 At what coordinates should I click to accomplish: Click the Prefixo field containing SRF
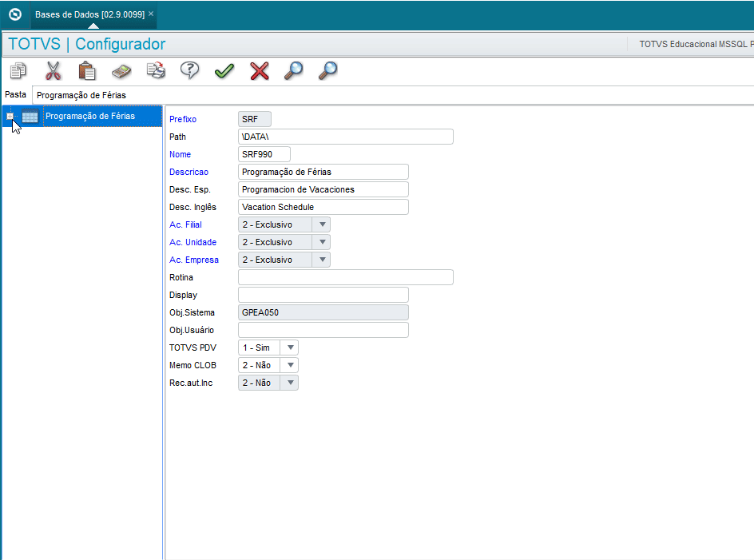(x=255, y=119)
